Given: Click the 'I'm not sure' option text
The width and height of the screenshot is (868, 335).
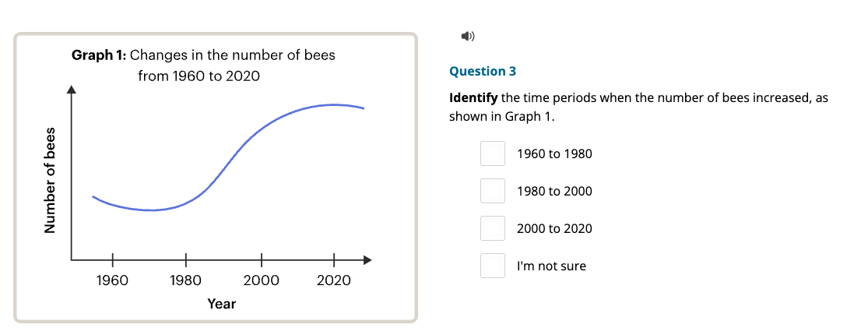Looking at the screenshot, I should click(x=551, y=266).
